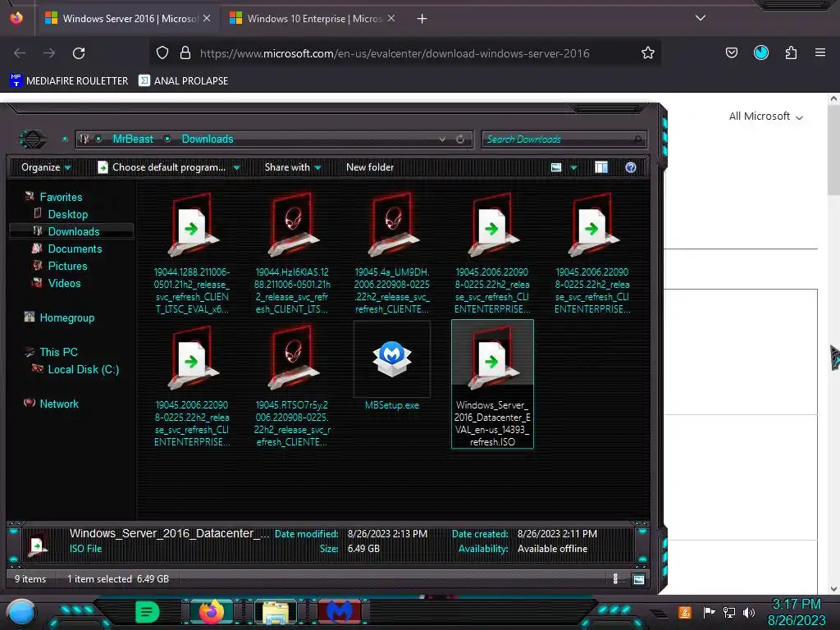Open the Pocket save icon
840x630 pixels.
point(731,52)
